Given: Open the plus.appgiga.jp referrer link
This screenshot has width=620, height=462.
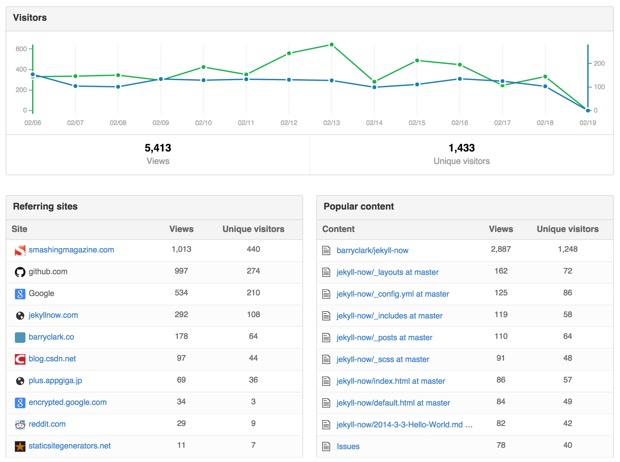Looking at the screenshot, I should pyautogui.click(x=55, y=380).
